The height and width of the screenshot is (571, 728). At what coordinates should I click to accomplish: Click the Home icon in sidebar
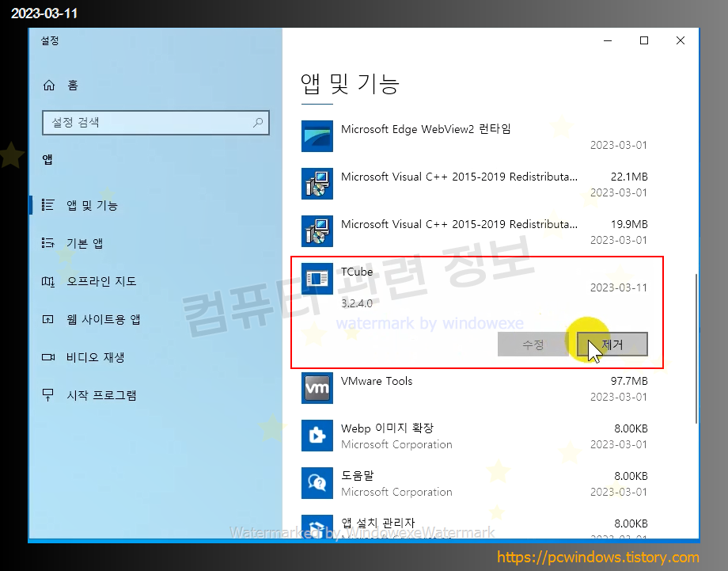pyautogui.click(x=49, y=86)
